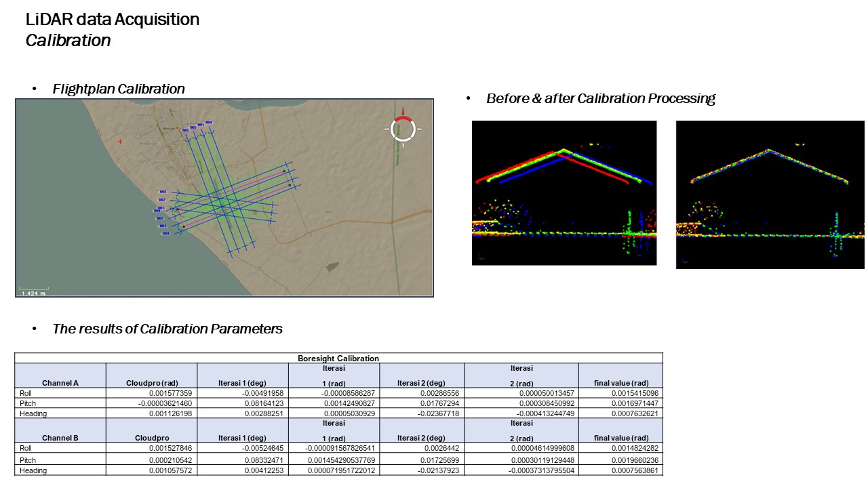
Task: Click the red crosshair marker on the map
Action: pyautogui.click(x=120, y=142)
